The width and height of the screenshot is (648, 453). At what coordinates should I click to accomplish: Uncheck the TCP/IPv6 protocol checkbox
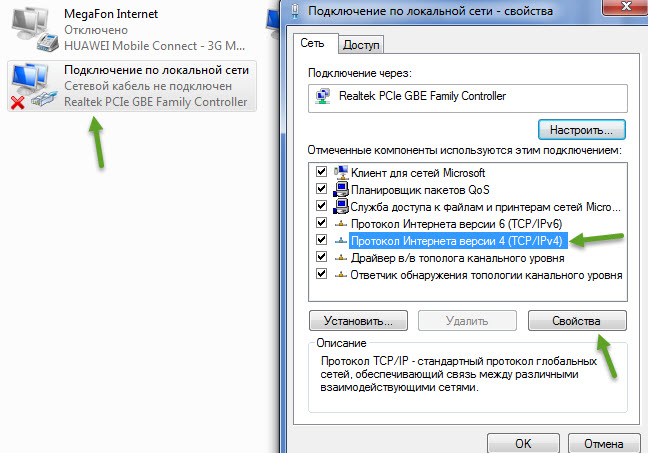[322, 223]
